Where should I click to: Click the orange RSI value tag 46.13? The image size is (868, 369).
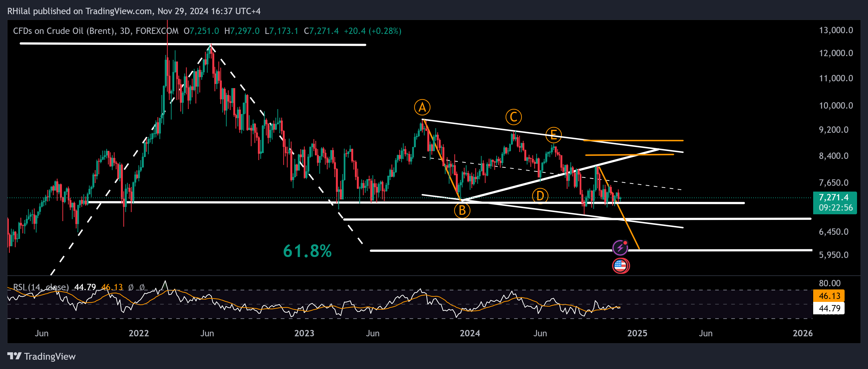click(829, 296)
